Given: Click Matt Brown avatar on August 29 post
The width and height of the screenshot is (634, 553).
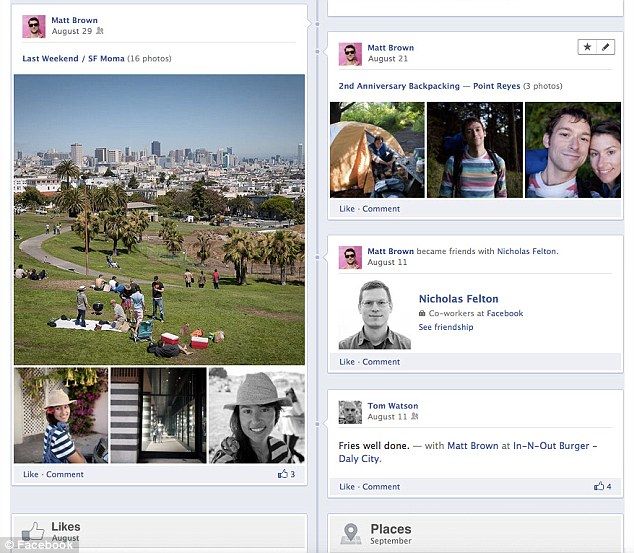Looking at the screenshot, I should [x=34, y=26].
